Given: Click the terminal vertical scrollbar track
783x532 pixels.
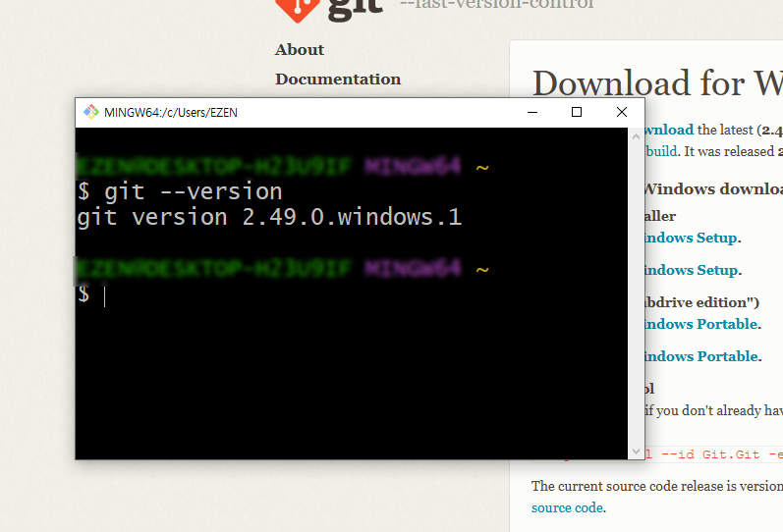Looking at the screenshot, I should [636, 293].
